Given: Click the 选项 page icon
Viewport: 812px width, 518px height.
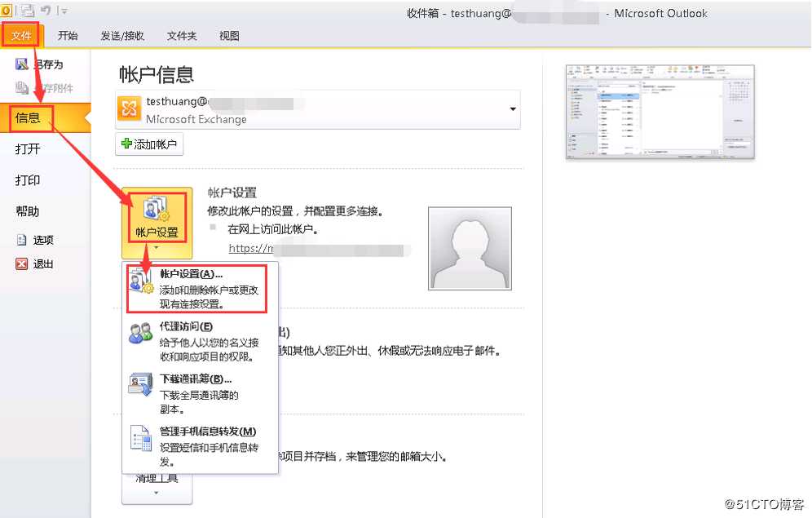Looking at the screenshot, I should [x=21, y=240].
